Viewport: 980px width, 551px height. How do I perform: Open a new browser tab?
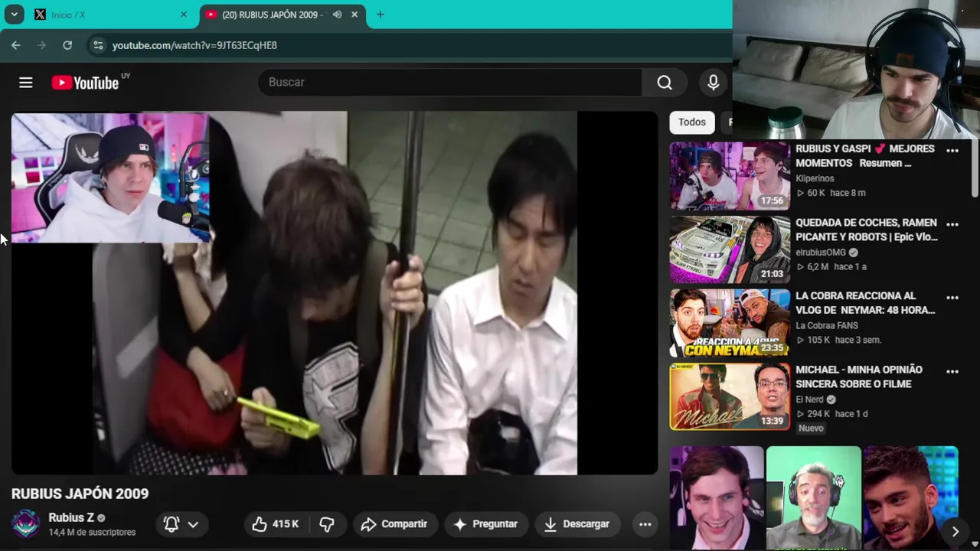pyautogui.click(x=381, y=15)
